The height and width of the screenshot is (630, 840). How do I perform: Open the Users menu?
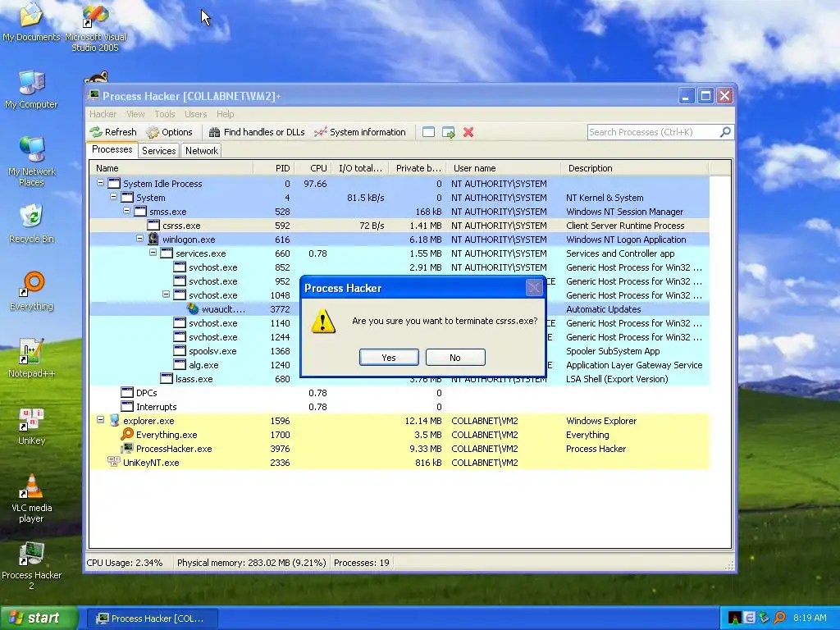click(x=195, y=114)
